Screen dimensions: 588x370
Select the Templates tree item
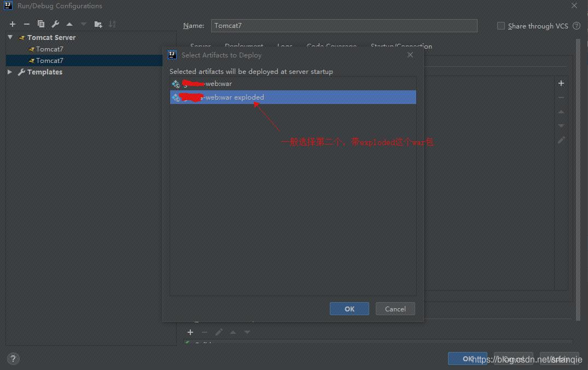click(45, 72)
